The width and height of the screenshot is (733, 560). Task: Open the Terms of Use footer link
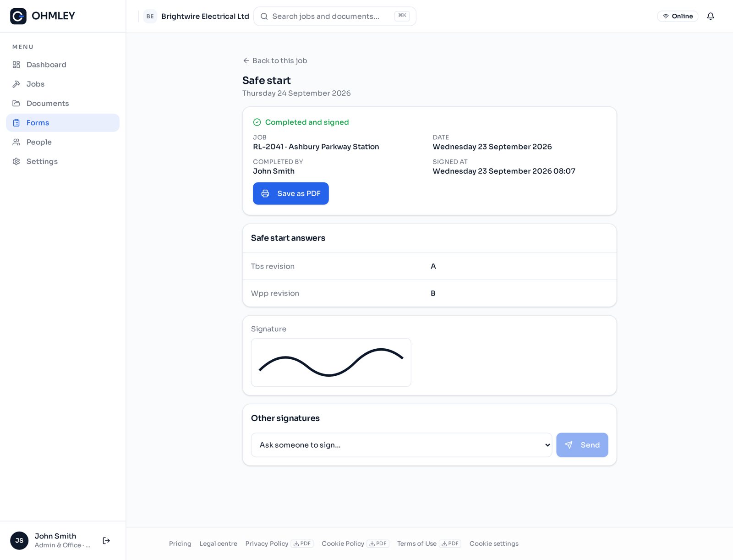[417, 544]
